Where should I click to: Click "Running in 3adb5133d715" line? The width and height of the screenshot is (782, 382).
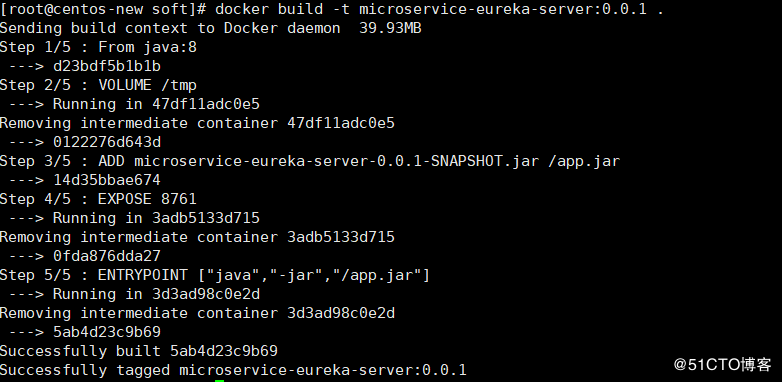(134, 218)
